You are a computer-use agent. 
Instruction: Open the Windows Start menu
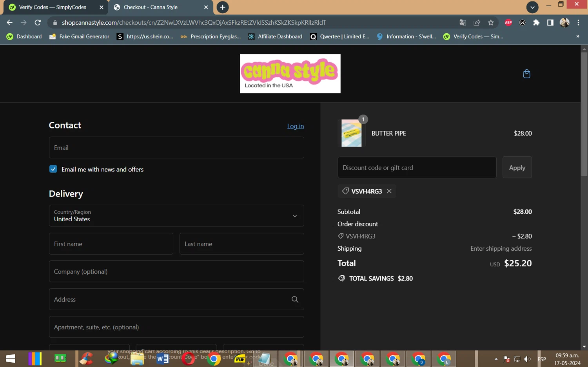(x=11, y=358)
